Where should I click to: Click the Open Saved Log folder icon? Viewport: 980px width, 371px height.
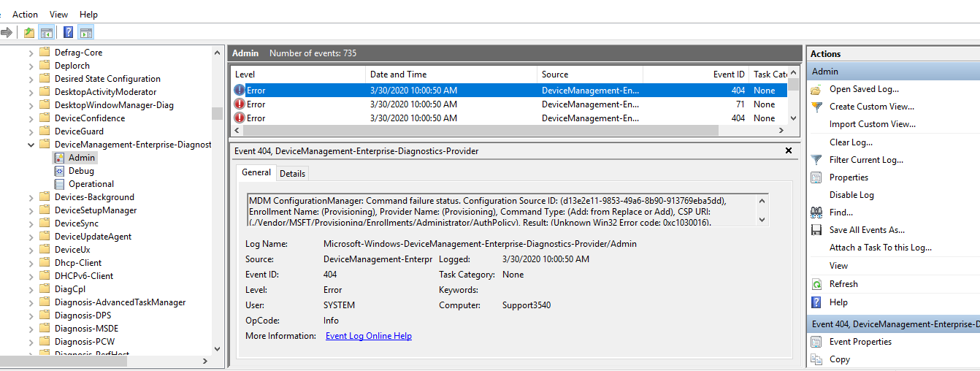(816, 89)
